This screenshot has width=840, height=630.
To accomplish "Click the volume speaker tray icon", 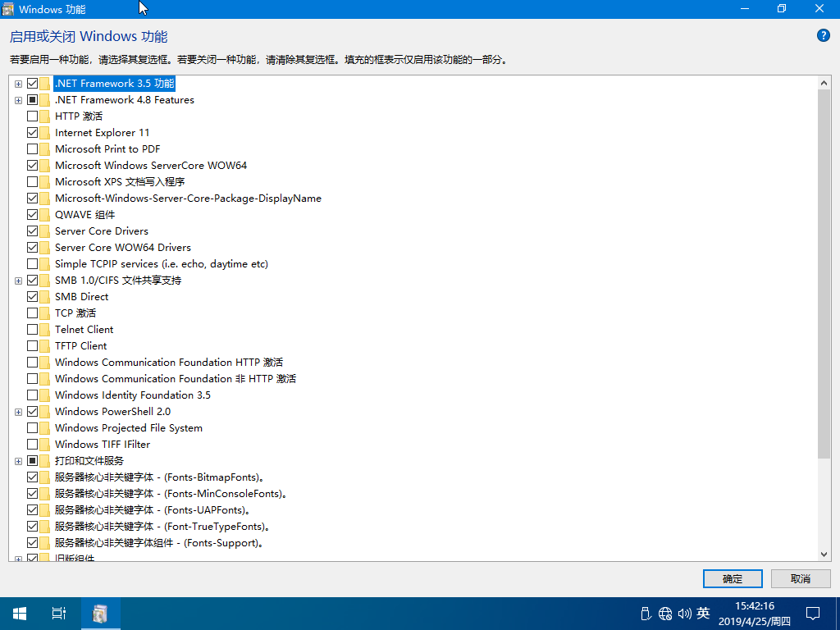I will click(684, 614).
